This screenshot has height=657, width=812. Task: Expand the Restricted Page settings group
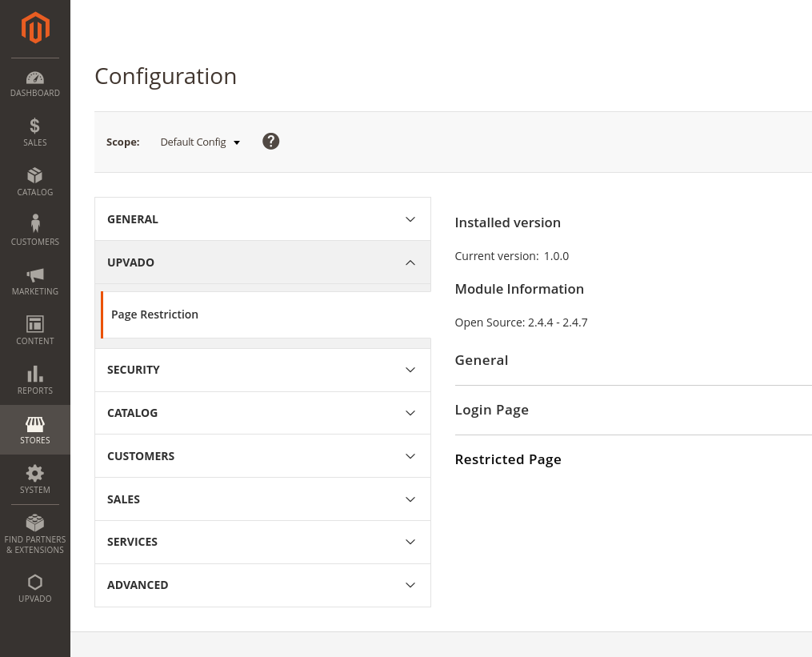point(507,459)
